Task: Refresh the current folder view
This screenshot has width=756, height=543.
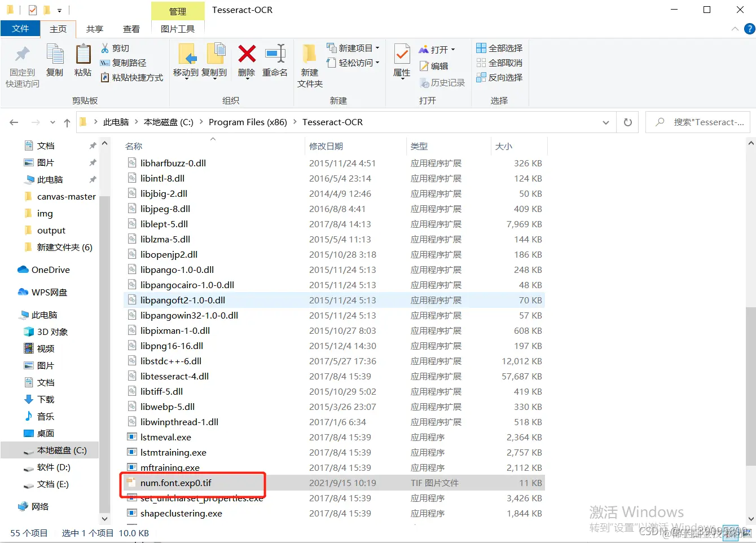Action: [x=628, y=122]
